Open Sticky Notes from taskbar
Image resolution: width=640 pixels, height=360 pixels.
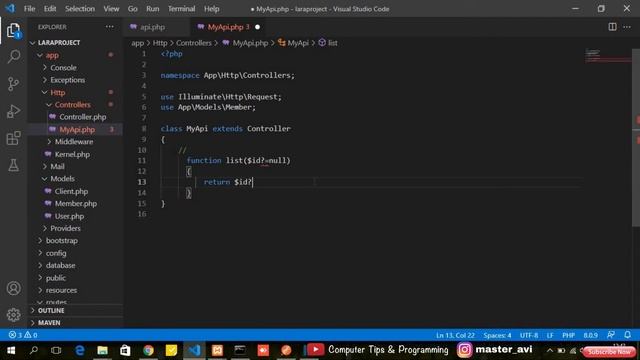[x=171, y=350]
